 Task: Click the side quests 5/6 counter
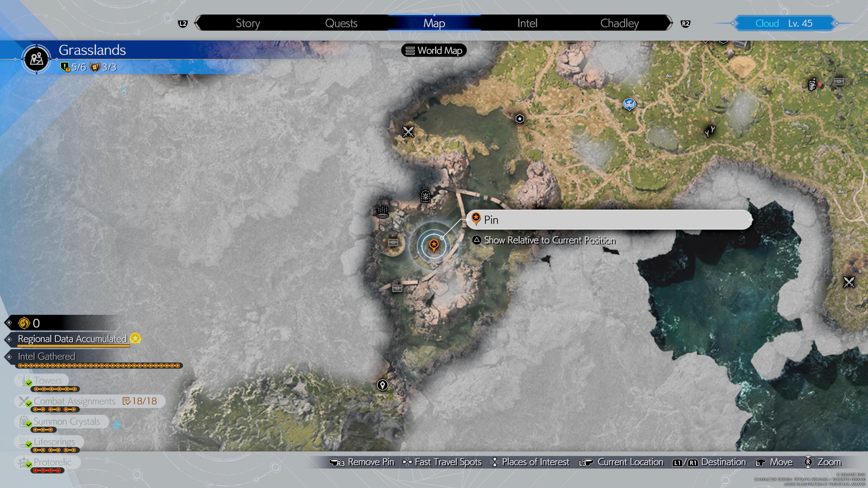pos(73,67)
